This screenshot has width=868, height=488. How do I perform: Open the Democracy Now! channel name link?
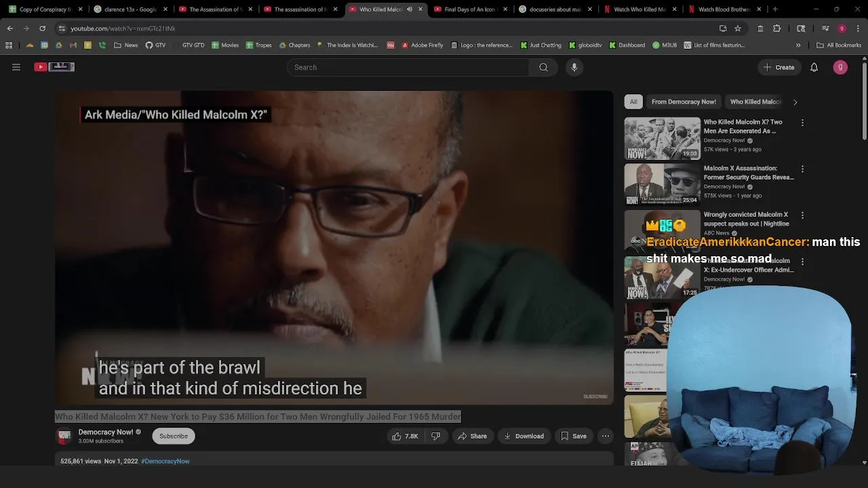click(106, 432)
